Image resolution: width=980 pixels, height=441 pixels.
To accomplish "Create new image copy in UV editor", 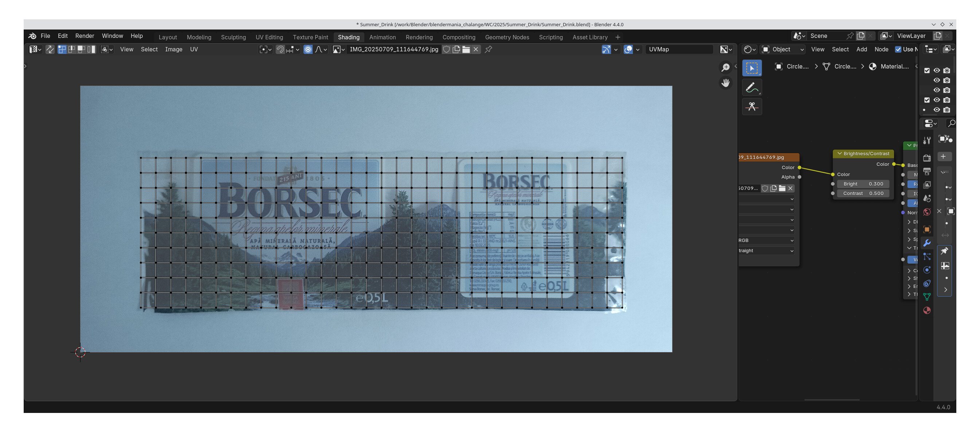I will pyautogui.click(x=456, y=49).
